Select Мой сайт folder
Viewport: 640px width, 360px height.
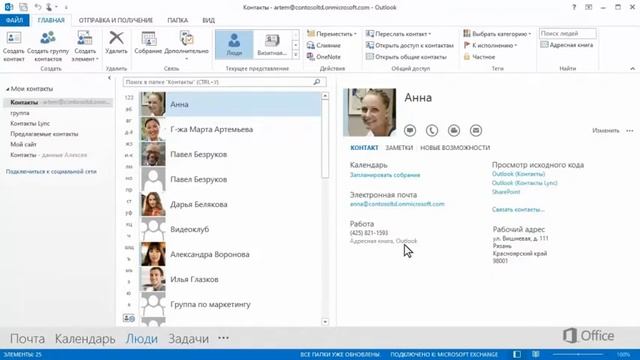click(x=23, y=144)
